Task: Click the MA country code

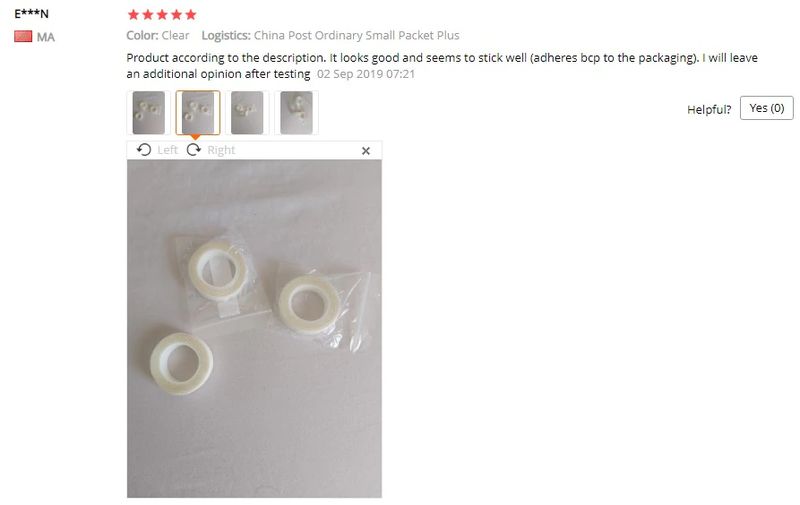Action: 45,37
